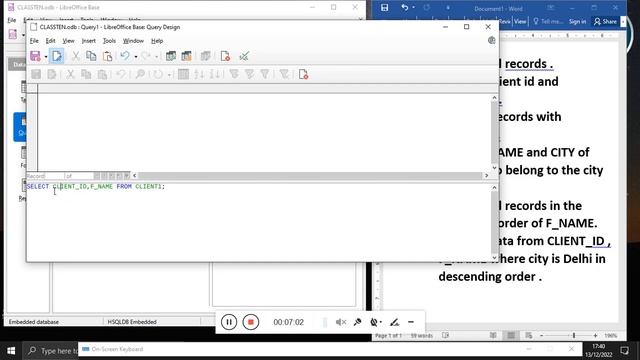Click the Windows Start button
640x360 pixels.
(x=11, y=351)
